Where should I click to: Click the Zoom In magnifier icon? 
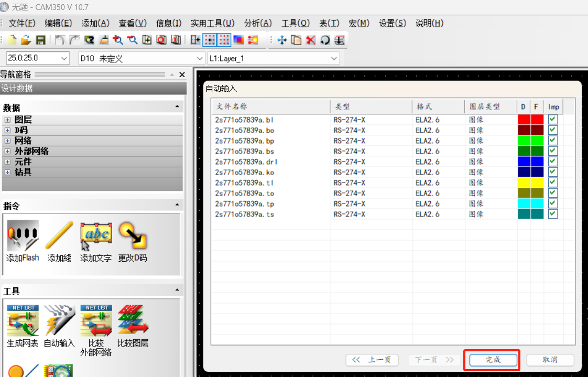118,40
